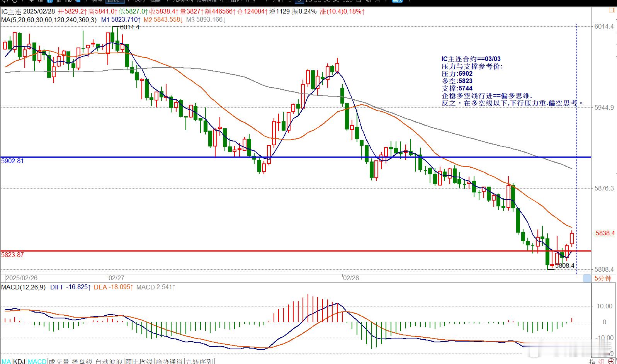This screenshot has height=364, width=617.
Task: Click the 振0.24% amplitude value
Action: point(304,12)
